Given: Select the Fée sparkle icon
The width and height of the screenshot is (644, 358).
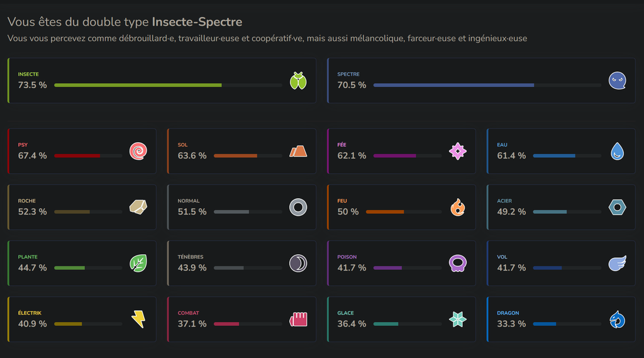Looking at the screenshot, I should [458, 151].
